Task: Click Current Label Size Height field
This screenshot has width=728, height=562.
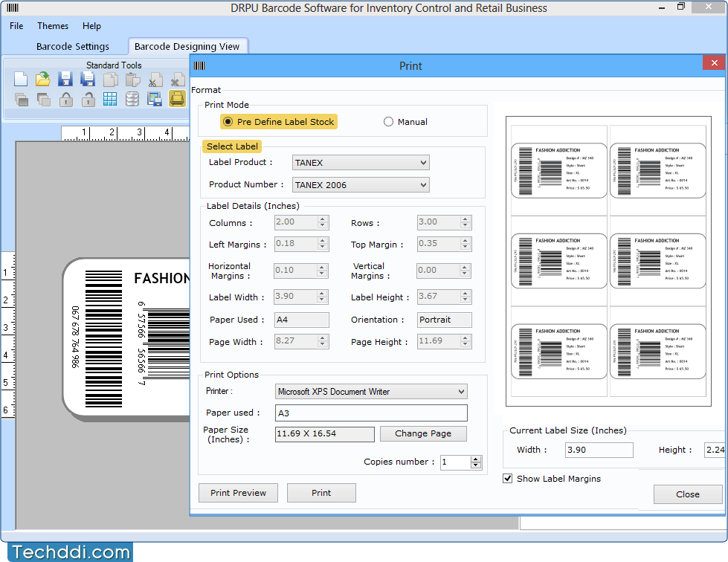Action: (714, 450)
